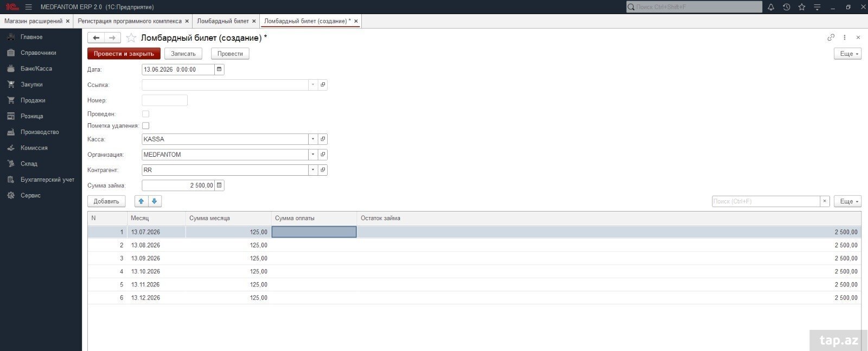Expand the Организация dropdown

313,155
